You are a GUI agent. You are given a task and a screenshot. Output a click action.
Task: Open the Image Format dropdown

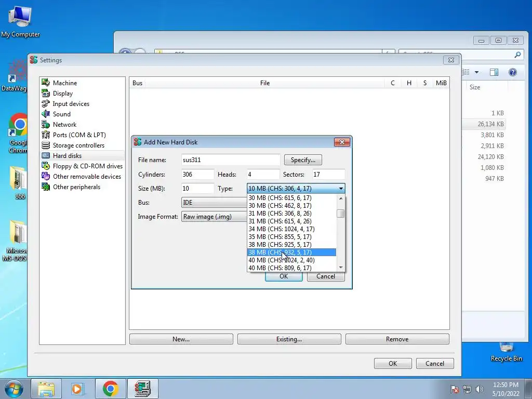pyautogui.click(x=215, y=217)
